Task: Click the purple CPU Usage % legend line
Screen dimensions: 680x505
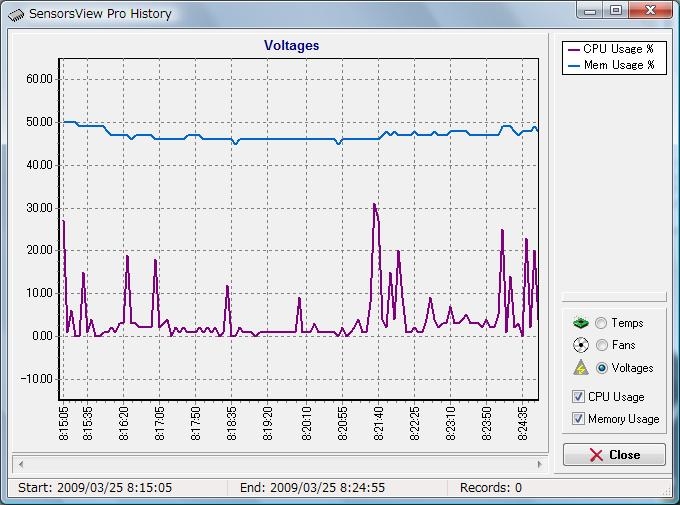Action: pos(574,49)
